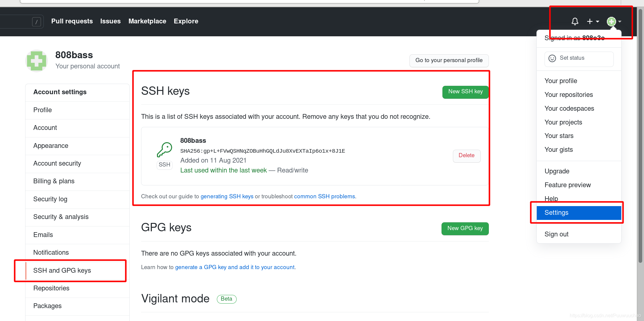
Task: Choose Your profile from user menu
Action: (x=579, y=81)
